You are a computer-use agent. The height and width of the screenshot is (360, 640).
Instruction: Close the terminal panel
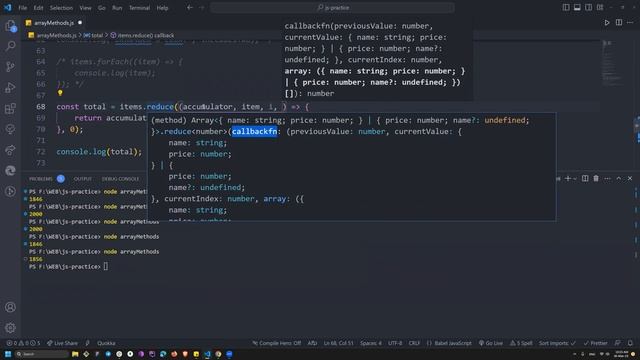tap(630, 178)
